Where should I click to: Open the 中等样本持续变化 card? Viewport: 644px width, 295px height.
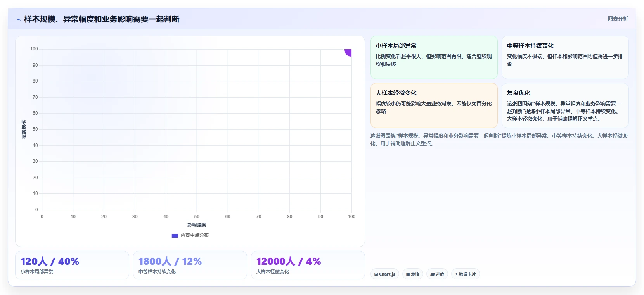click(x=565, y=57)
